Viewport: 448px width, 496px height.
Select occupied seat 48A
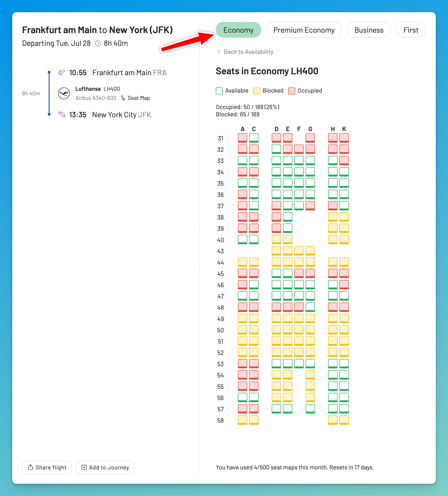[x=242, y=307]
